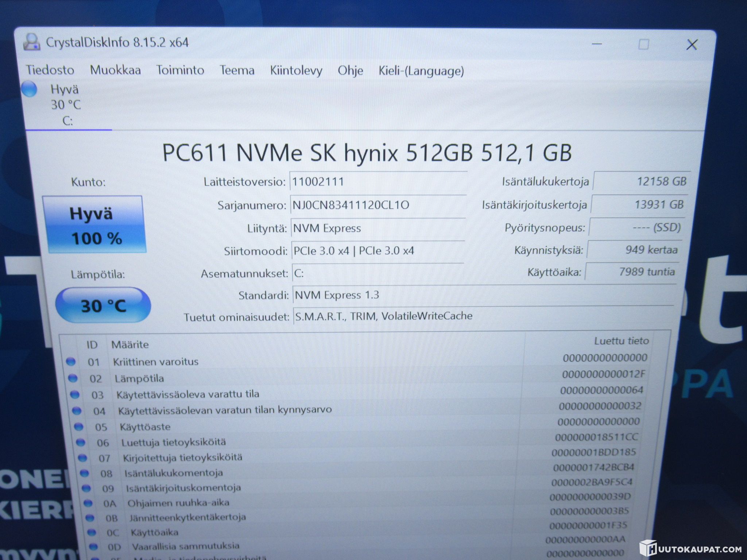Screen dimensions: 747x560
Task: Click the Sarjanumero serial number field
Action: coord(379,205)
